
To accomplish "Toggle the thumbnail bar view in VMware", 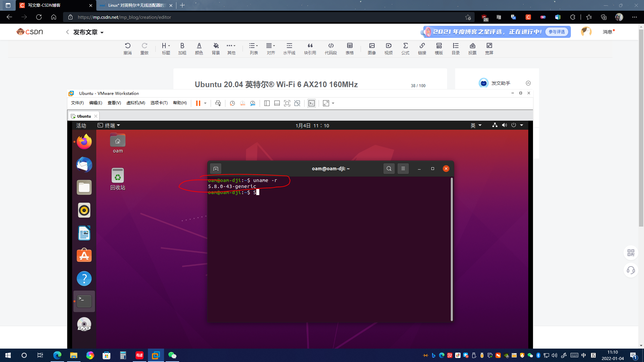I will point(277,103).
